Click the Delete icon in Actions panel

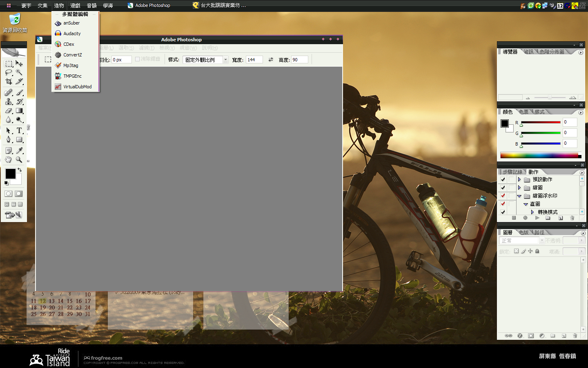pyautogui.click(x=572, y=218)
